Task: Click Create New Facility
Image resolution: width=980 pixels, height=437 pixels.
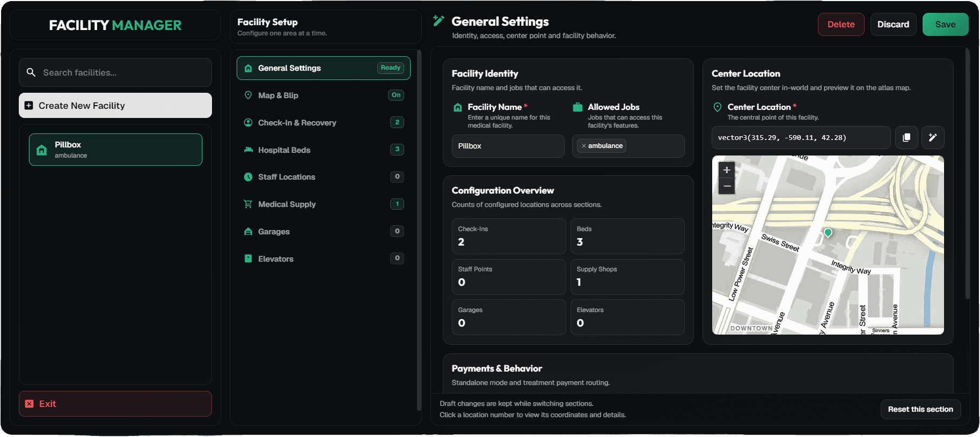Action: tap(115, 106)
